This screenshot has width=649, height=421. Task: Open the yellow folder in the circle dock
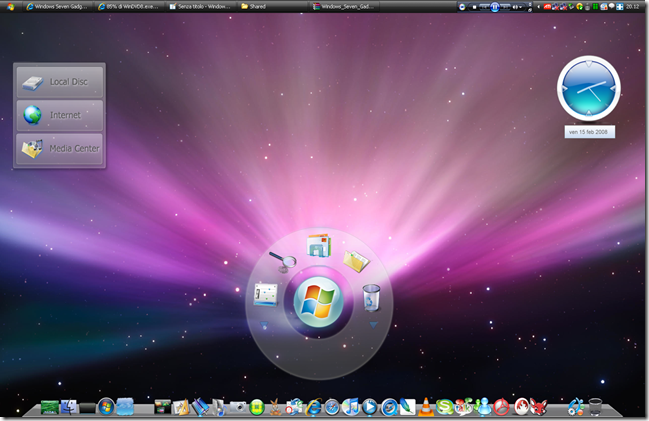point(355,260)
